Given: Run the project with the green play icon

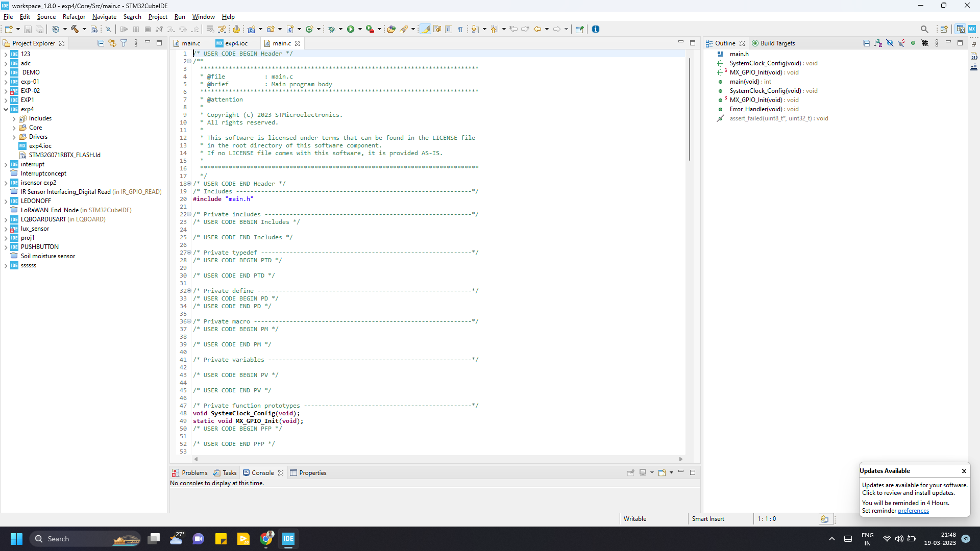Looking at the screenshot, I should point(351,29).
